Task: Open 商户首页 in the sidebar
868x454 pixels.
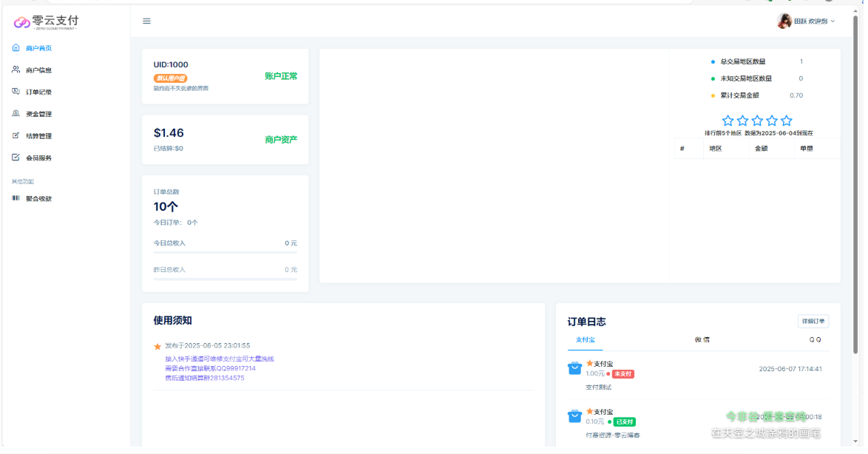Action: [38, 48]
